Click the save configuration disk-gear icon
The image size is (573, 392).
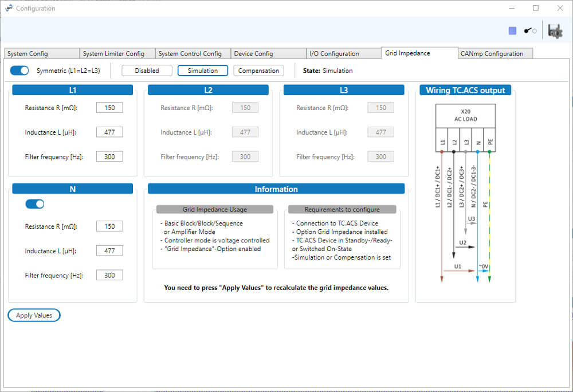click(x=555, y=32)
